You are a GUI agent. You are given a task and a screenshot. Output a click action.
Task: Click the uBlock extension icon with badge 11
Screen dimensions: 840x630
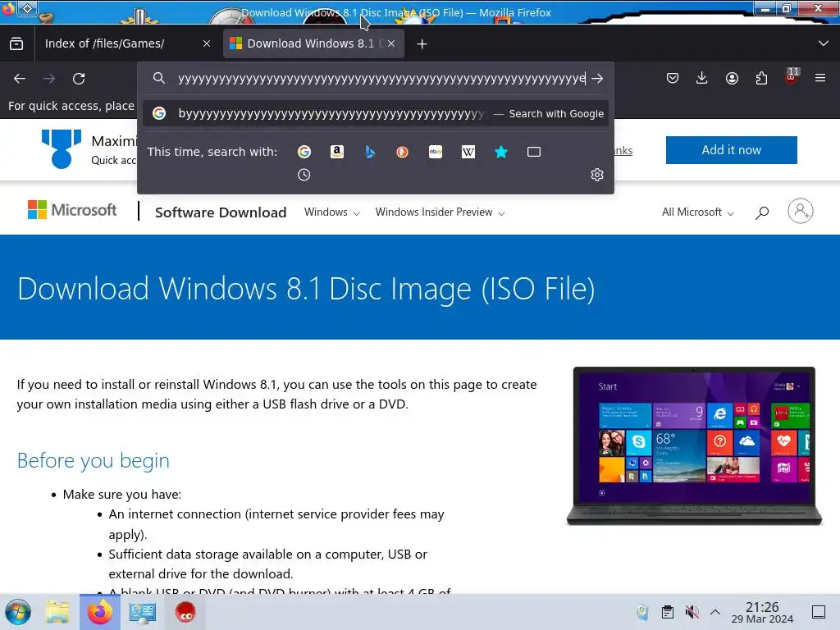pos(792,78)
